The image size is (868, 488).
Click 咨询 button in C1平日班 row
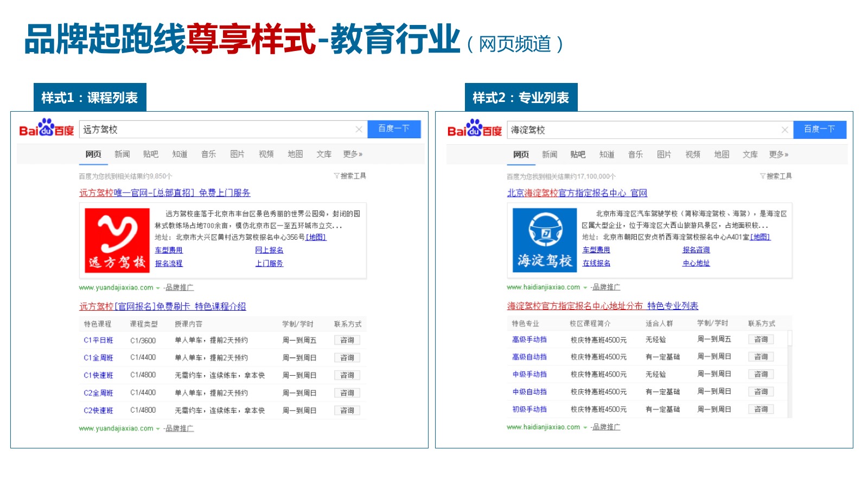(x=347, y=340)
